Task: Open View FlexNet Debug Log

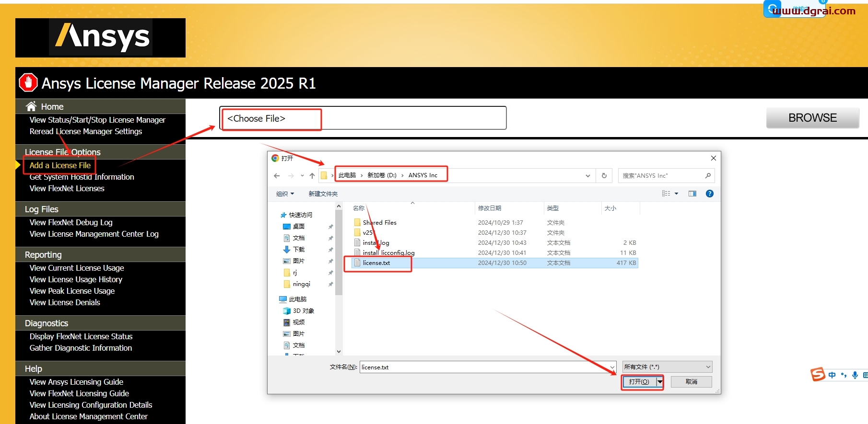Action: point(71,222)
